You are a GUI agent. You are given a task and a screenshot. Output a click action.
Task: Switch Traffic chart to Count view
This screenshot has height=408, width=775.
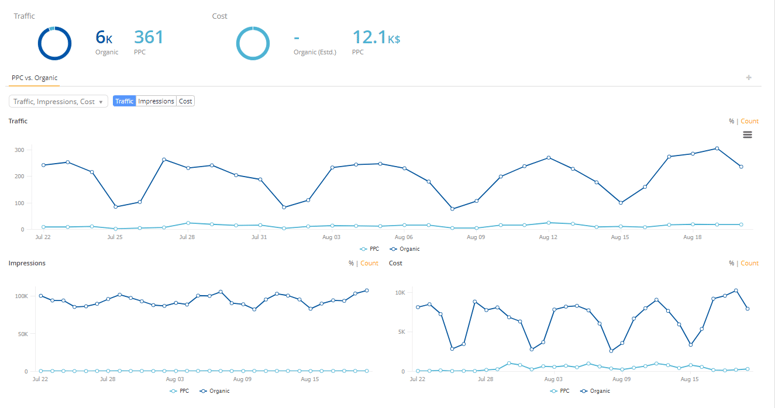click(x=749, y=121)
